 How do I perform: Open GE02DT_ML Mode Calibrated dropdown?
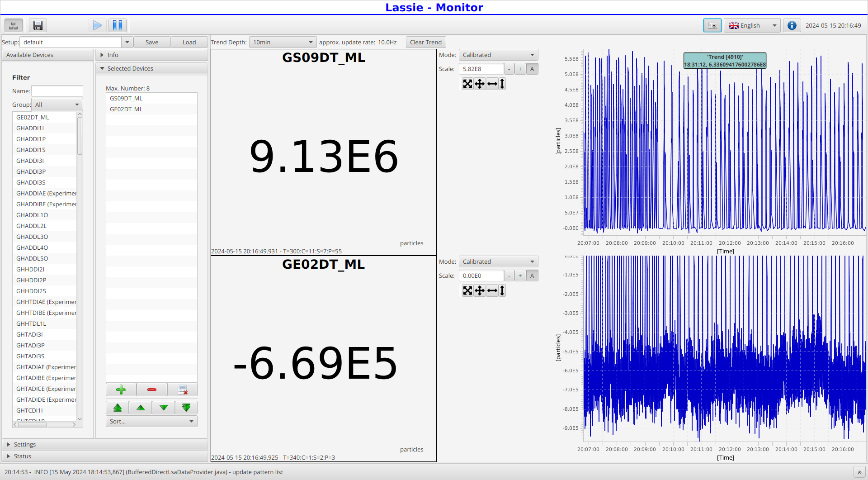tap(499, 261)
